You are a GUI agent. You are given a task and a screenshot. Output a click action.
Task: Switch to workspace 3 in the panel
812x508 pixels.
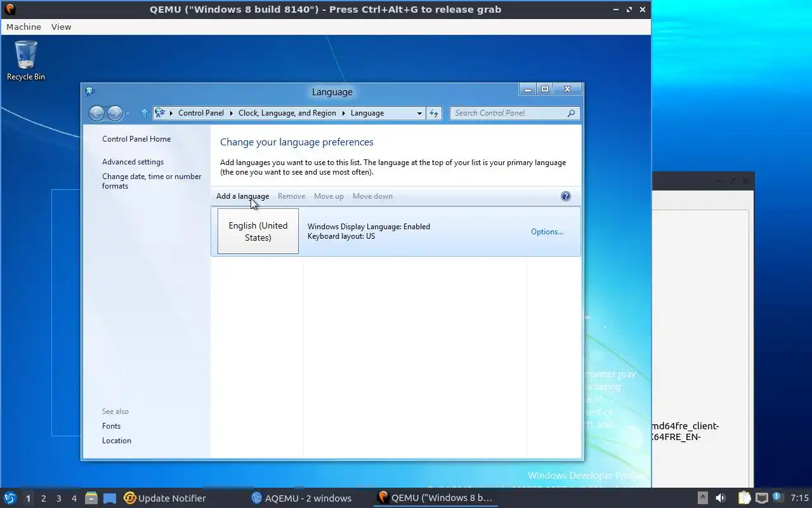coord(58,498)
